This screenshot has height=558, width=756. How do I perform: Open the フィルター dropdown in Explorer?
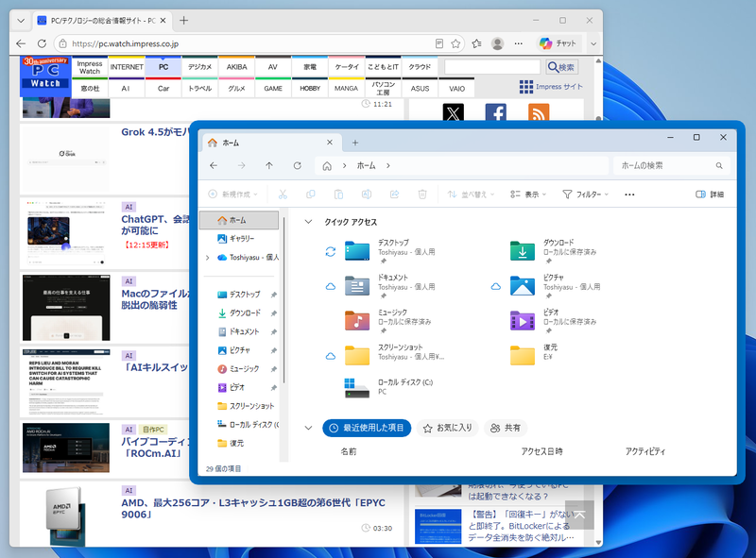pyautogui.click(x=585, y=194)
